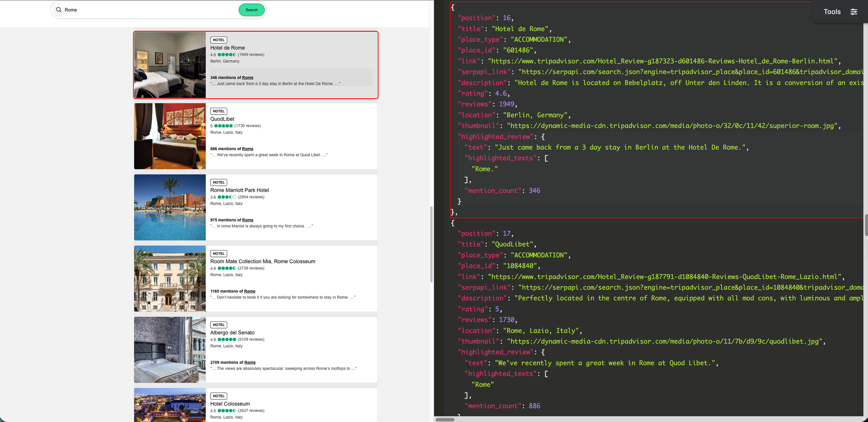Click the magnifier icon in search box
Screen dimensions: 868x422
pyautogui.click(x=59, y=10)
